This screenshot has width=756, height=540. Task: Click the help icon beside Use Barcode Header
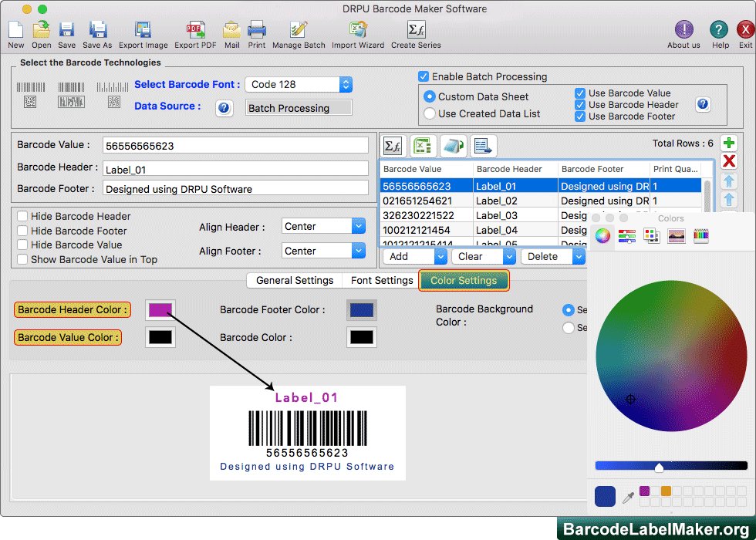[x=703, y=104]
